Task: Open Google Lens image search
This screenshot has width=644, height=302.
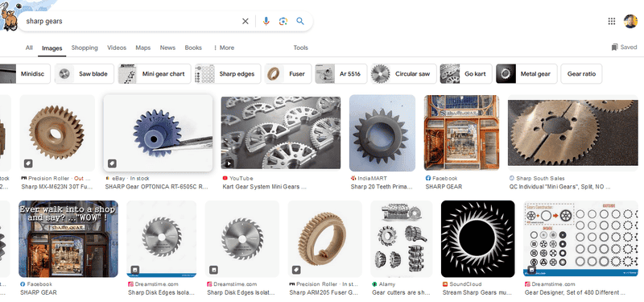Action: (283, 22)
